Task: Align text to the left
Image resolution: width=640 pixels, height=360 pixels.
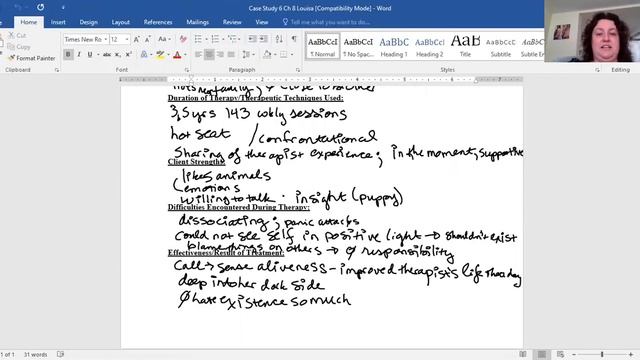Action: point(198,54)
